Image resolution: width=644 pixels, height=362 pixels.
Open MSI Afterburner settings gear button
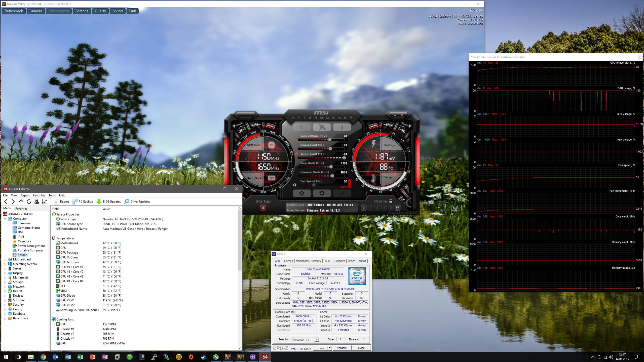[x=301, y=193]
